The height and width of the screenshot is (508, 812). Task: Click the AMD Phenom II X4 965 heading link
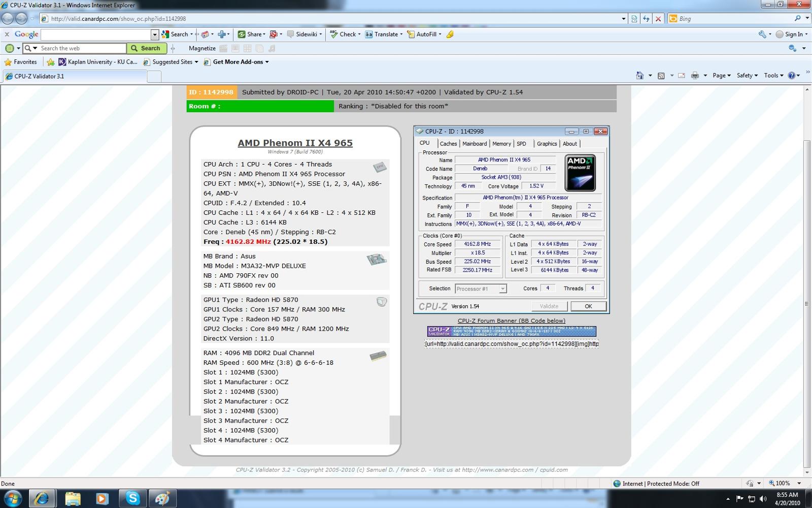coord(295,143)
